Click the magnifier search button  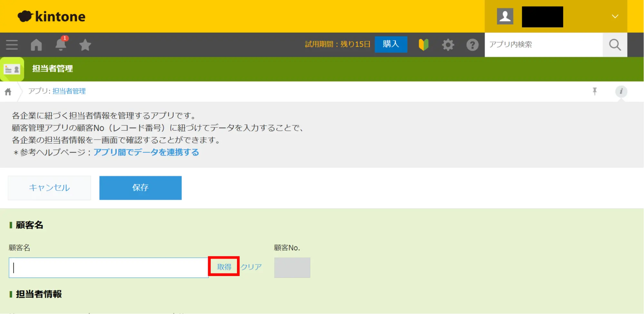pos(615,45)
